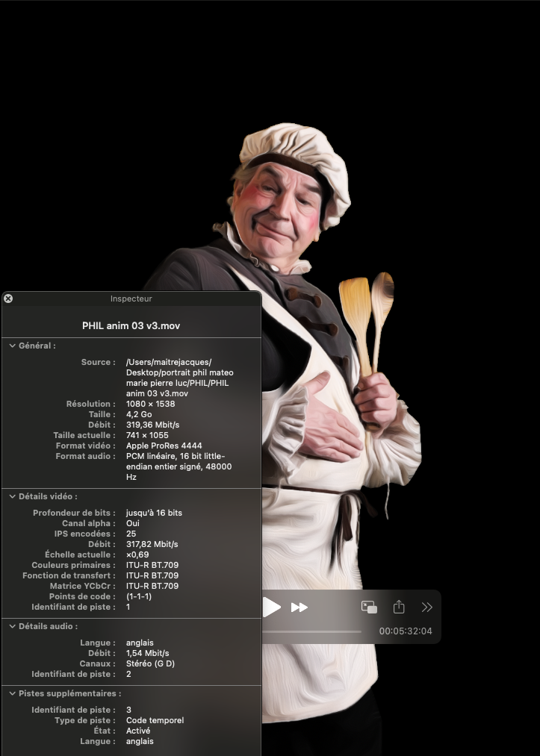This screenshot has height=756, width=540.
Task: Collapse the Détails audio section
Action: point(12,626)
